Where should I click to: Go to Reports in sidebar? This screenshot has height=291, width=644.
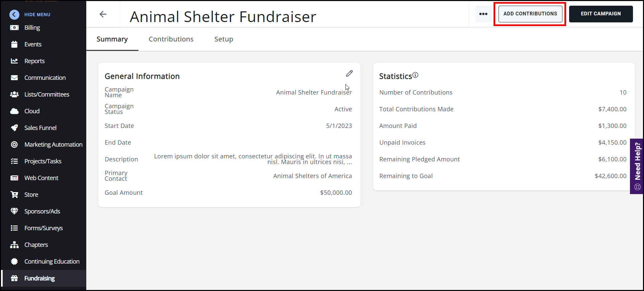(x=34, y=61)
